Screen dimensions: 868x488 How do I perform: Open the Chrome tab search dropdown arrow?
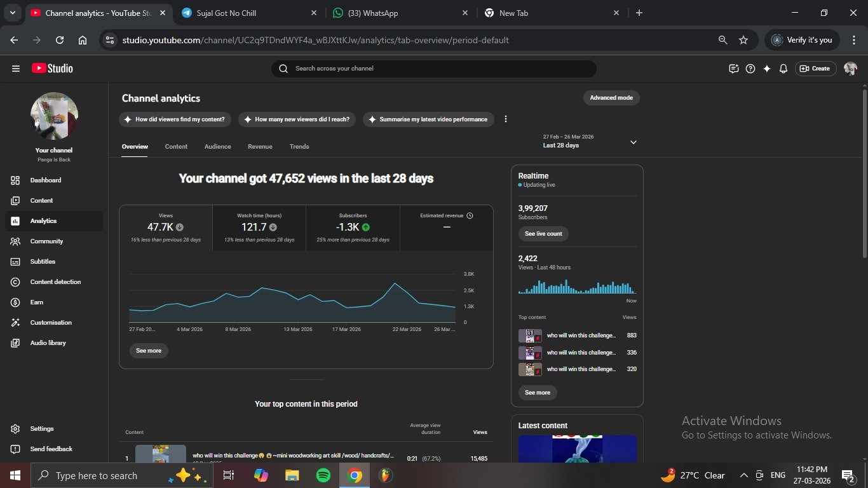13,13
